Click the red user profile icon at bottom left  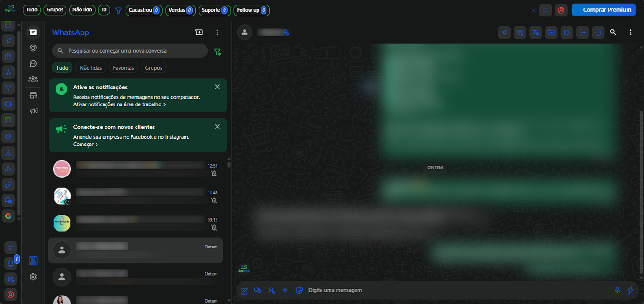[10, 295]
